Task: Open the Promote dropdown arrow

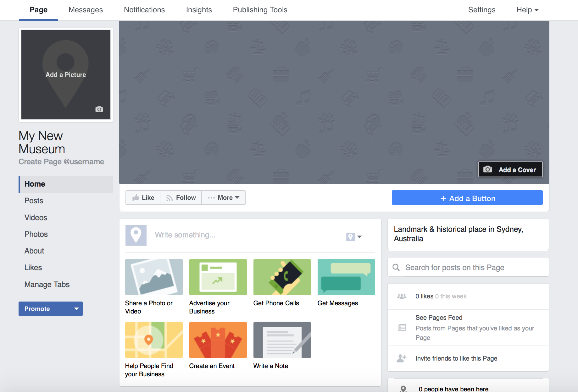Action: (76, 309)
